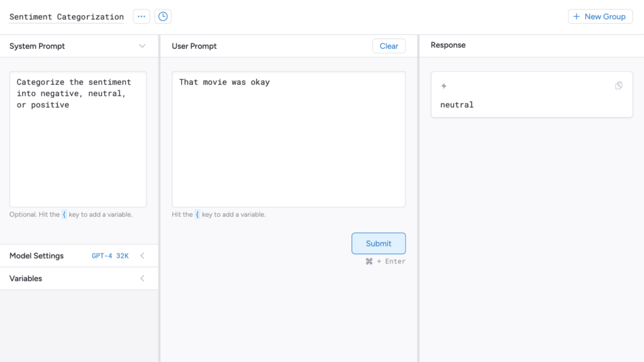Click the System Prompt heading

click(37, 46)
